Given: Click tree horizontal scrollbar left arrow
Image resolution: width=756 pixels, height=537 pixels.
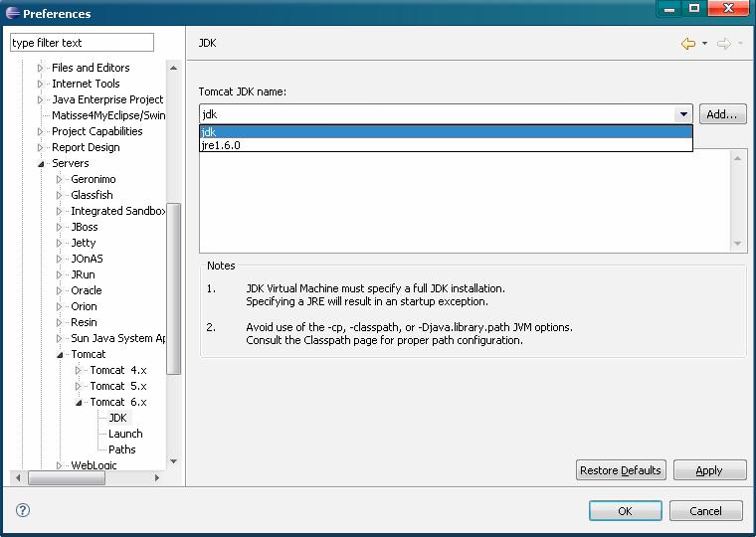Looking at the screenshot, I should pyautogui.click(x=18, y=477).
